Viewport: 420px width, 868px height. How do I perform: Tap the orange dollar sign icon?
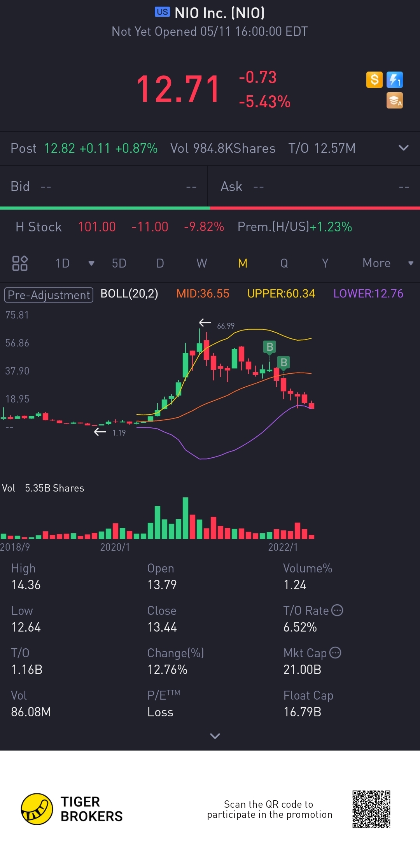point(374,80)
